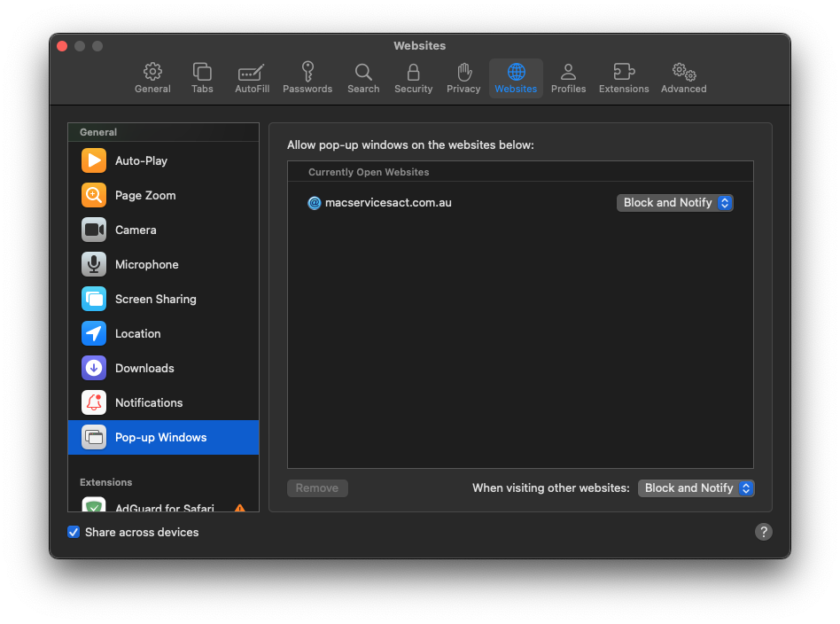Select AdGuard for Safari extension entry
This screenshot has height=624, width=840.
point(164,507)
